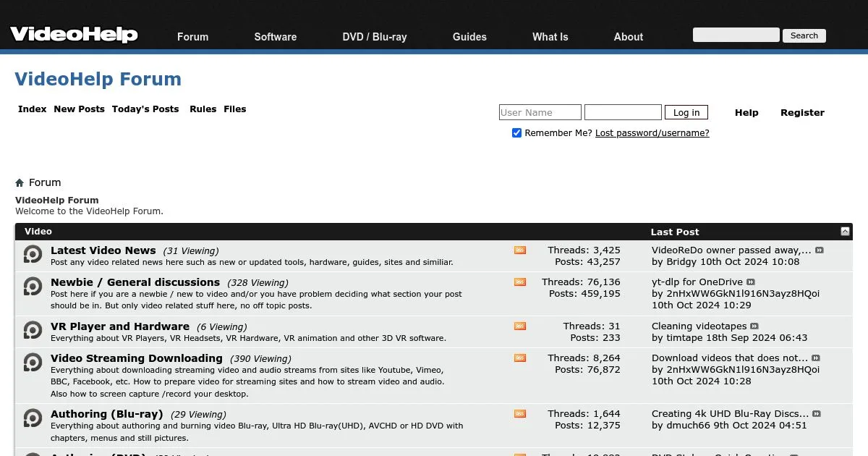Open RSS feed for Newbie / General discussions

tap(520, 282)
